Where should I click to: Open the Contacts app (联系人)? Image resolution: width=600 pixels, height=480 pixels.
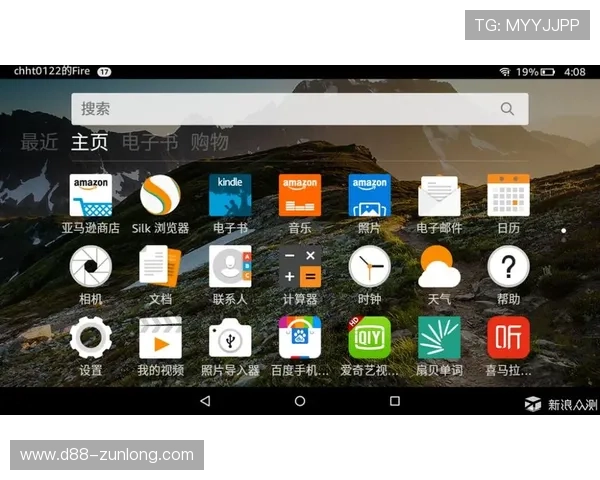pos(230,267)
